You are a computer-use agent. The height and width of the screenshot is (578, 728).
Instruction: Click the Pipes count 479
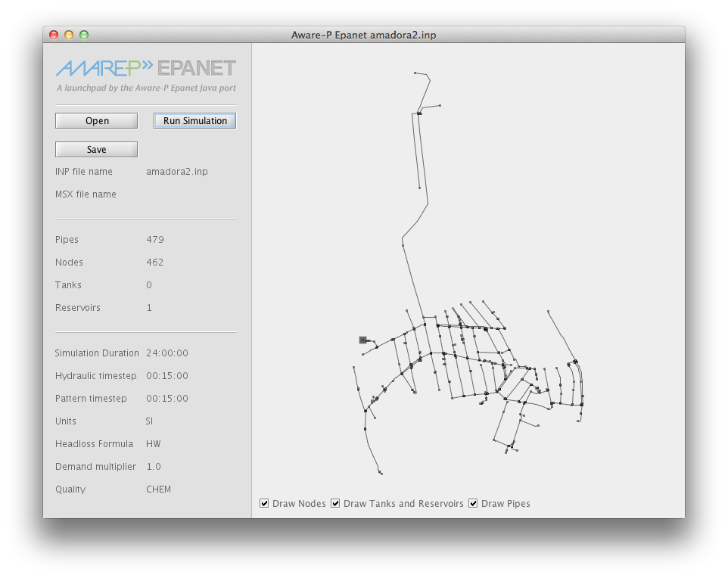click(155, 240)
